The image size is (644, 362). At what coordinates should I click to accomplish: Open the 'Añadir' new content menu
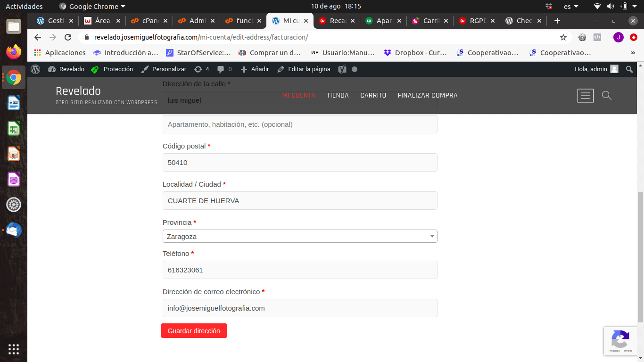[255, 69]
